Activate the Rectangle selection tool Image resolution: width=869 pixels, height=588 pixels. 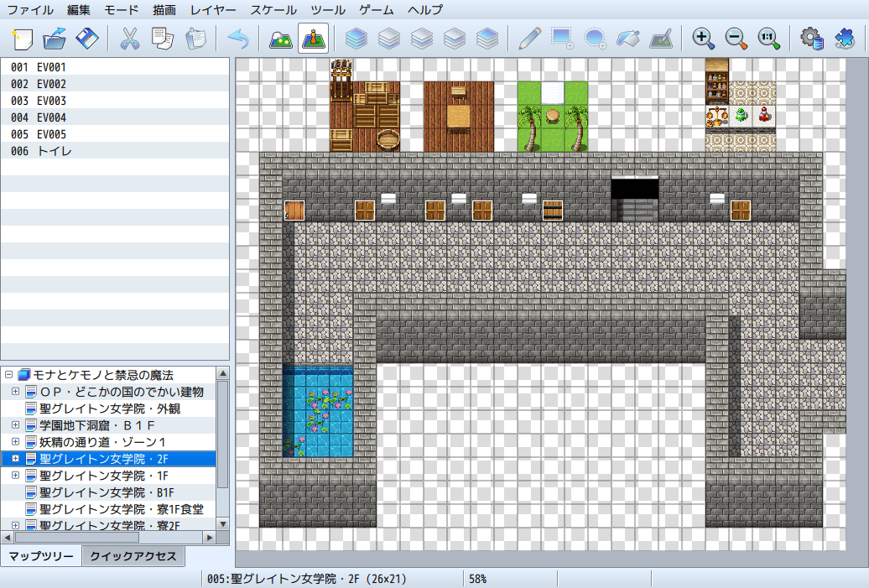click(561, 39)
